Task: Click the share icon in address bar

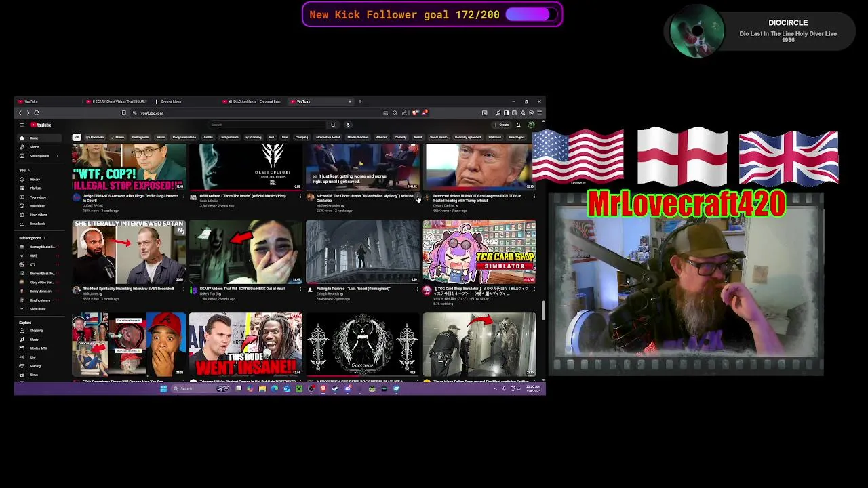Action: tap(404, 113)
